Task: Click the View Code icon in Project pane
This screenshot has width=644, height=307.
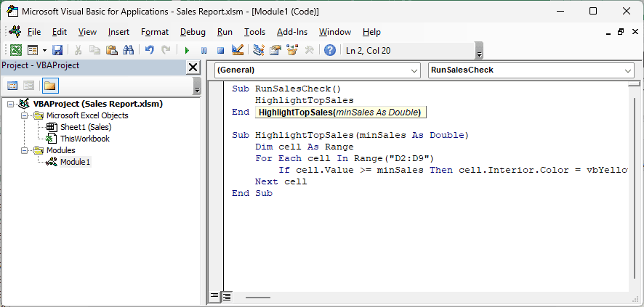Action: [x=13, y=86]
